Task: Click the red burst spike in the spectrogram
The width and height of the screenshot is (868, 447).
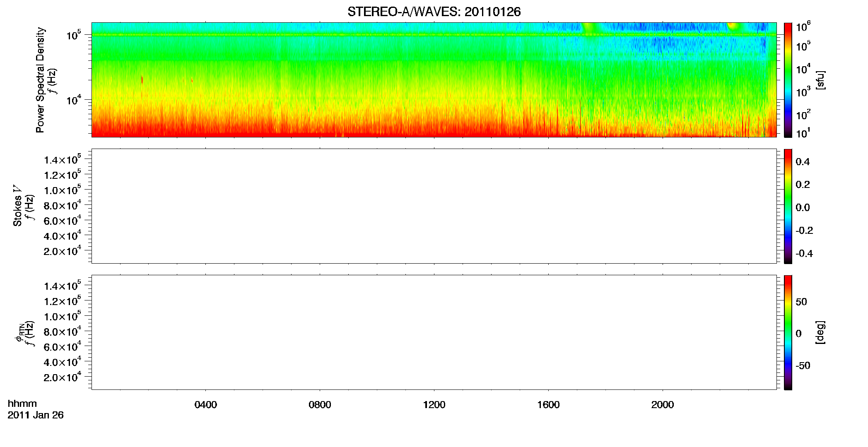Action: point(142,79)
